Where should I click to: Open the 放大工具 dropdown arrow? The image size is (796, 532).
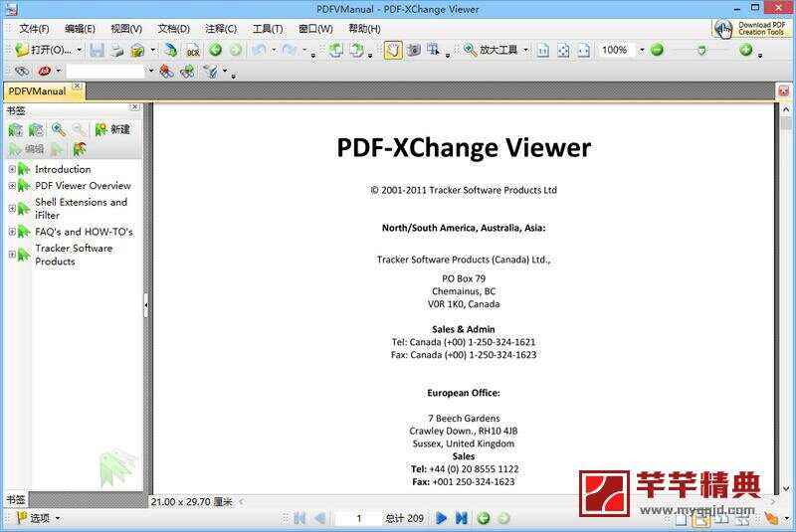[x=525, y=50]
